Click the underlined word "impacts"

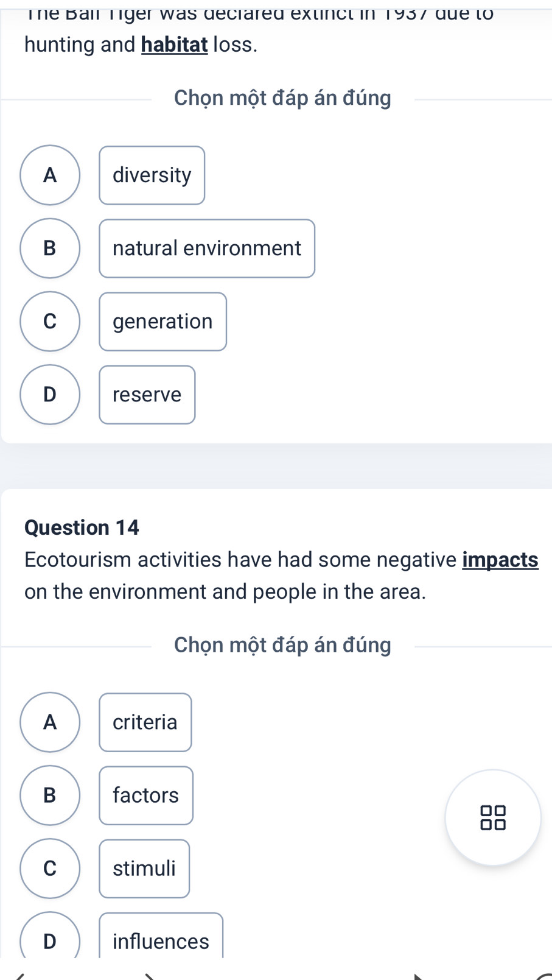pyautogui.click(x=500, y=560)
